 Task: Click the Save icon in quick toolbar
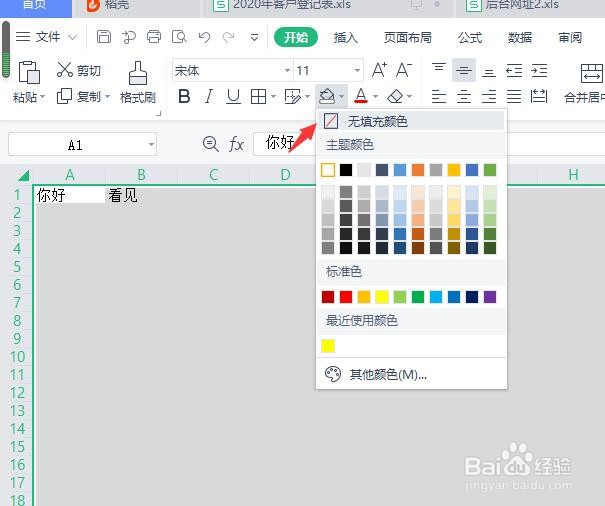click(x=103, y=37)
